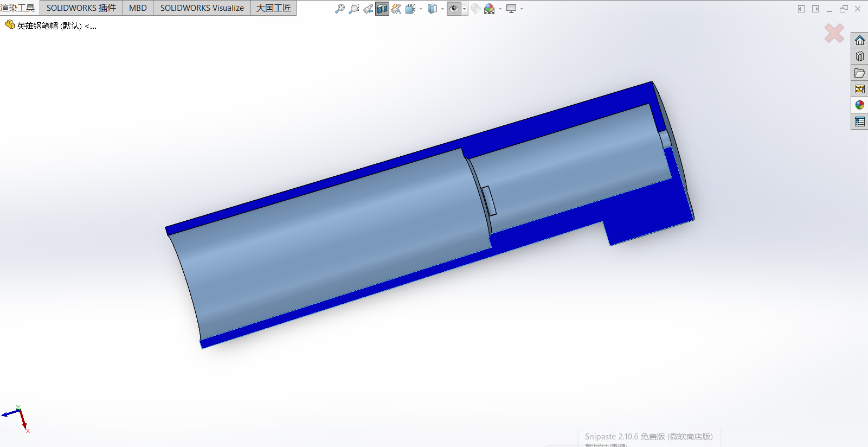
Task: Go back to the Previous View
Action: click(368, 9)
